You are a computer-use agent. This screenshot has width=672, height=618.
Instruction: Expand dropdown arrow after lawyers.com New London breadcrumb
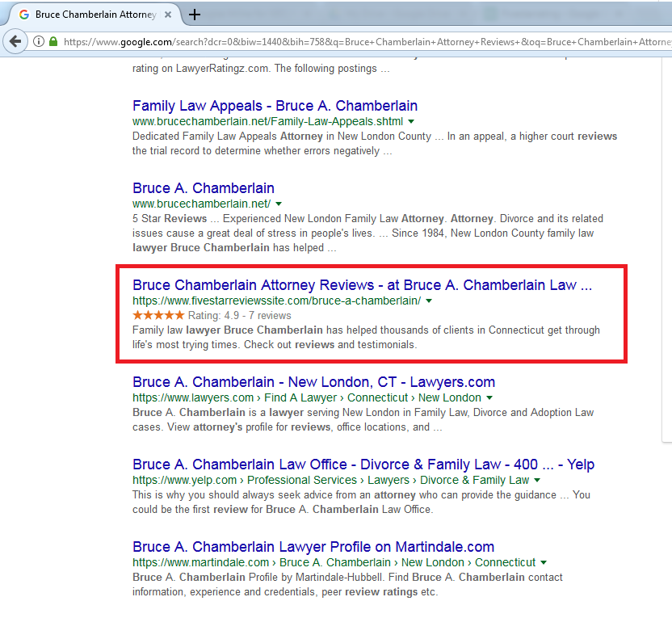click(489, 397)
